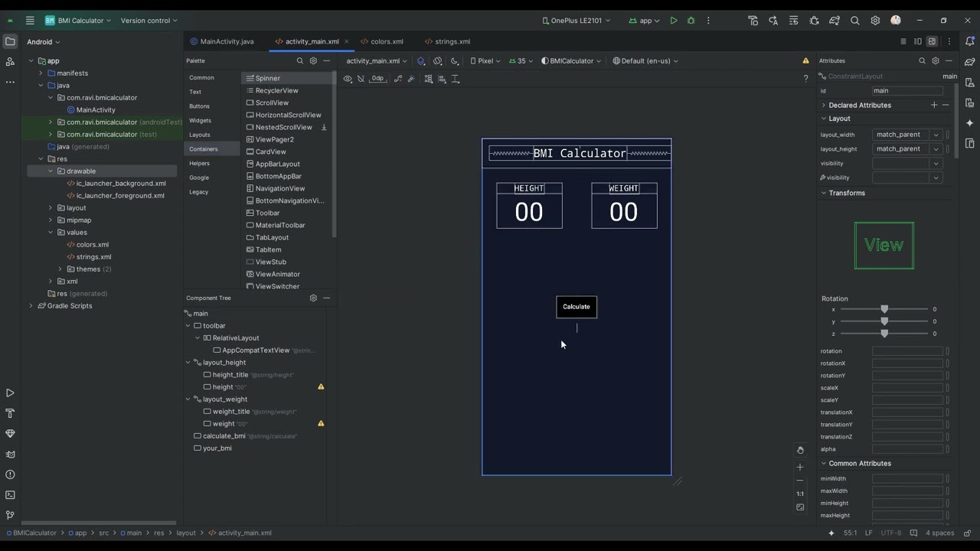This screenshot has height=551, width=980.
Task: Switch editor to Split view mode
Action: (x=917, y=41)
